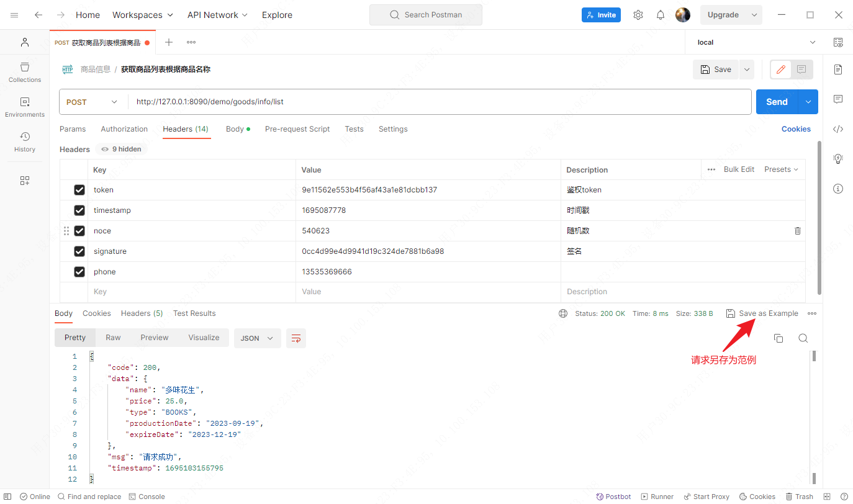The image size is (853, 504).
Task: Click the Invite button
Action: pos(601,15)
